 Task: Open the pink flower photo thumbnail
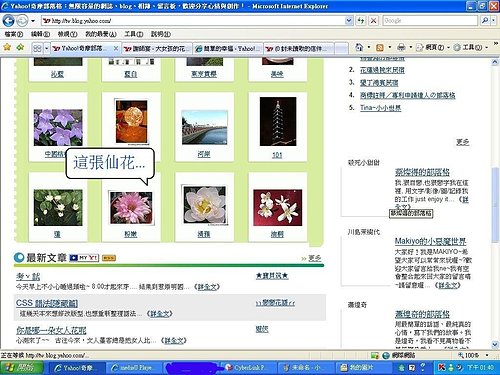[131, 207]
